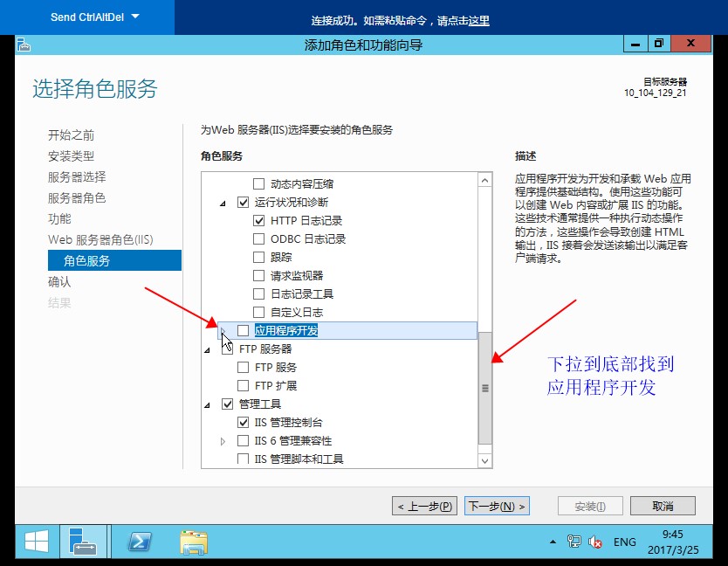Enable ODBC 日志记录 checkbox

click(258, 238)
